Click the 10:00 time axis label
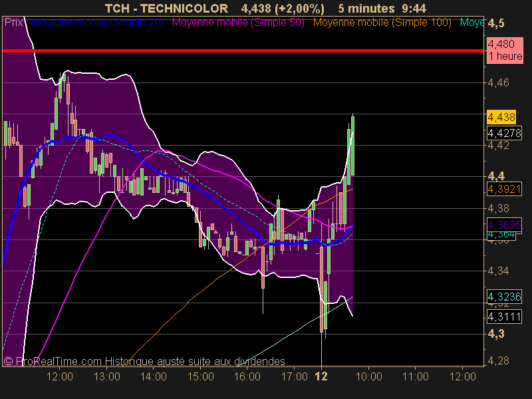532x399 pixels. point(369,376)
